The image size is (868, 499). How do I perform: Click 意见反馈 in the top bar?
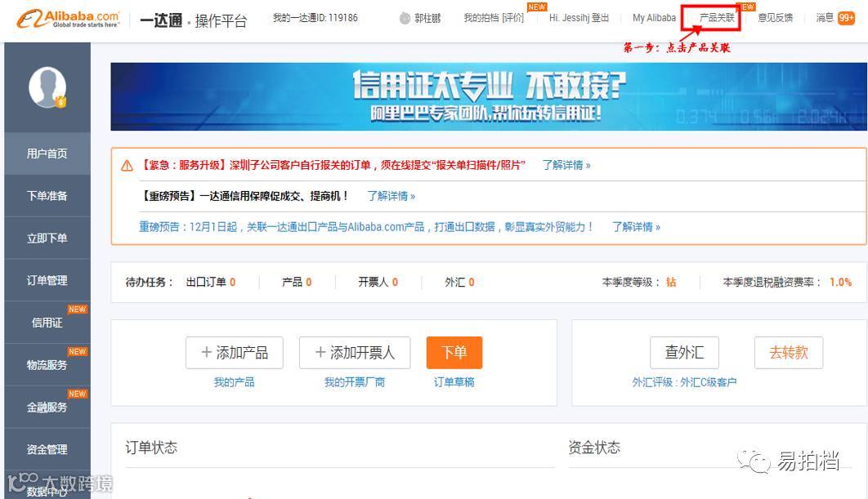click(x=775, y=18)
